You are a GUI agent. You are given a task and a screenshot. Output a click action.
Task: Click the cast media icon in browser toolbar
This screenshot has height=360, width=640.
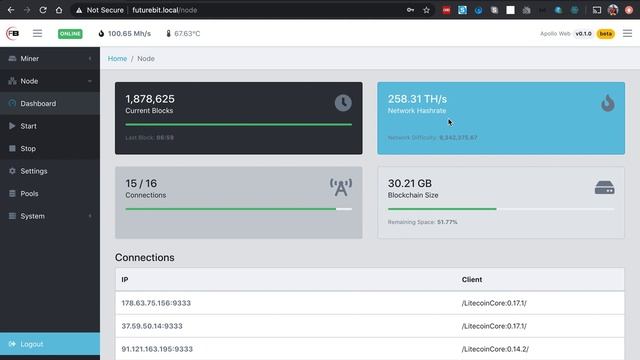597,10
